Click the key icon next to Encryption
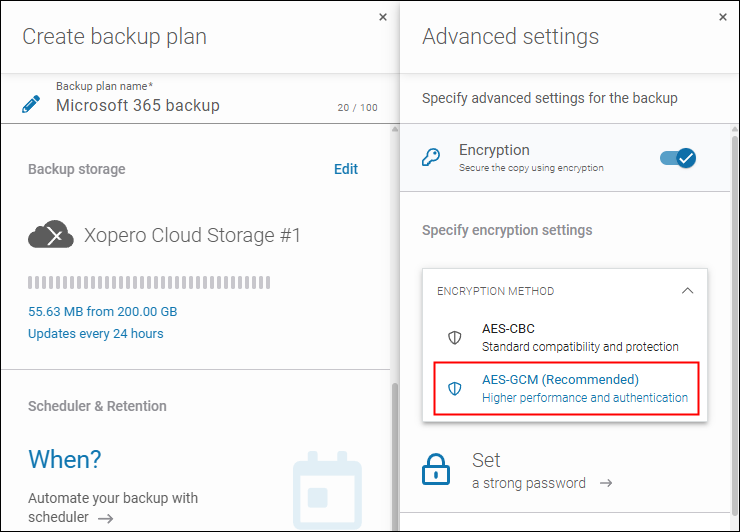Screen dimensions: 740x532 pos(431,157)
